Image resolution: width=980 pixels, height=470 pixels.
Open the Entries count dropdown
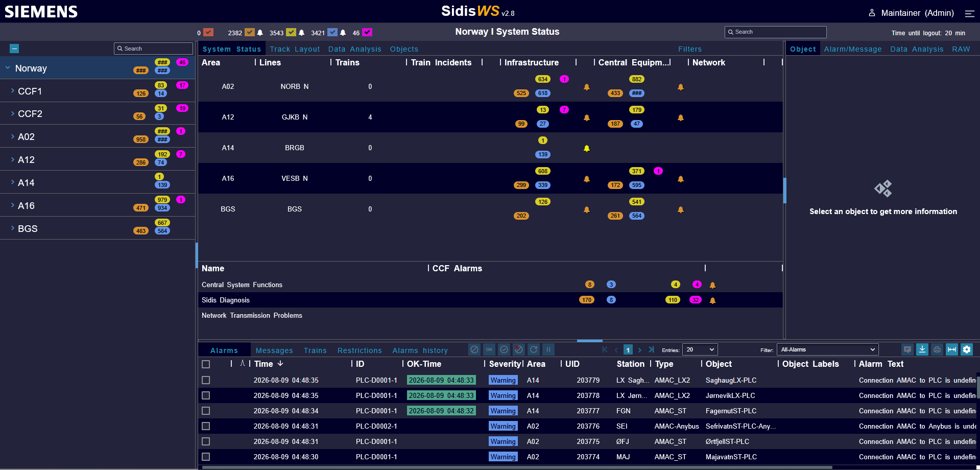pos(700,349)
